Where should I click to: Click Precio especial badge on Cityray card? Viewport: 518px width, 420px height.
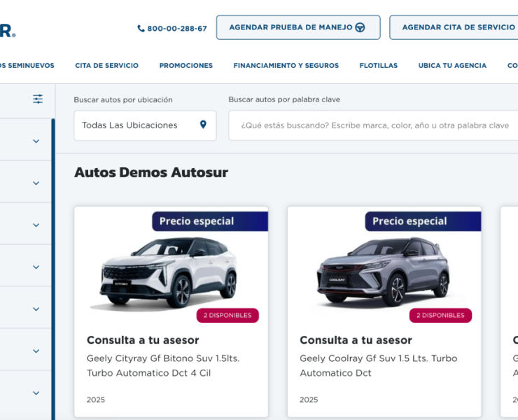[x=210, y=221]
